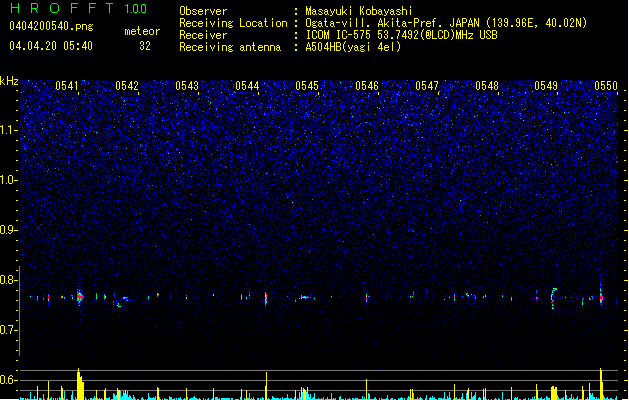This screenshot has width=629, height=400.
Task: Click the ICOM IC-575 receiver text
Action: [x=401, y=35]
